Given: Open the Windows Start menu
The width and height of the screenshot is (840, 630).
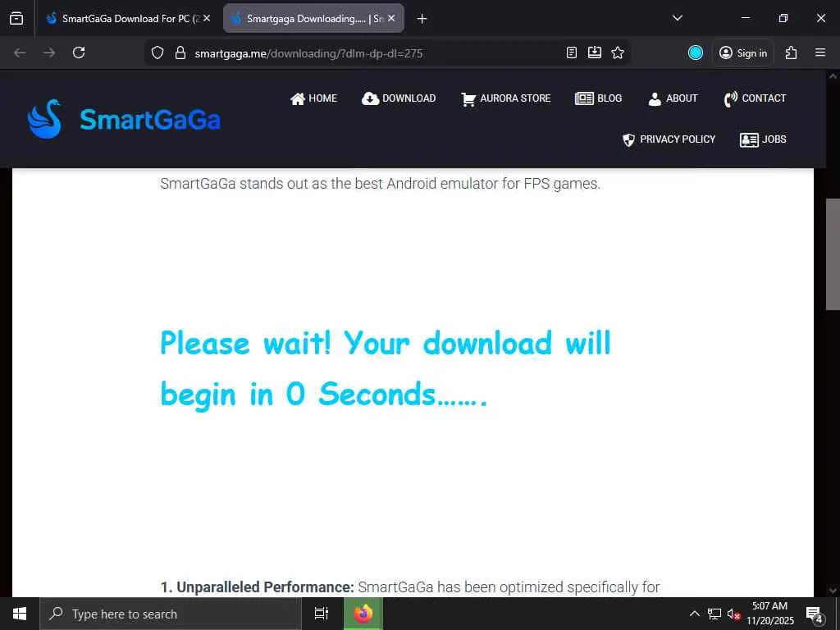Looking at the screenshot, I should coord(20,614).
